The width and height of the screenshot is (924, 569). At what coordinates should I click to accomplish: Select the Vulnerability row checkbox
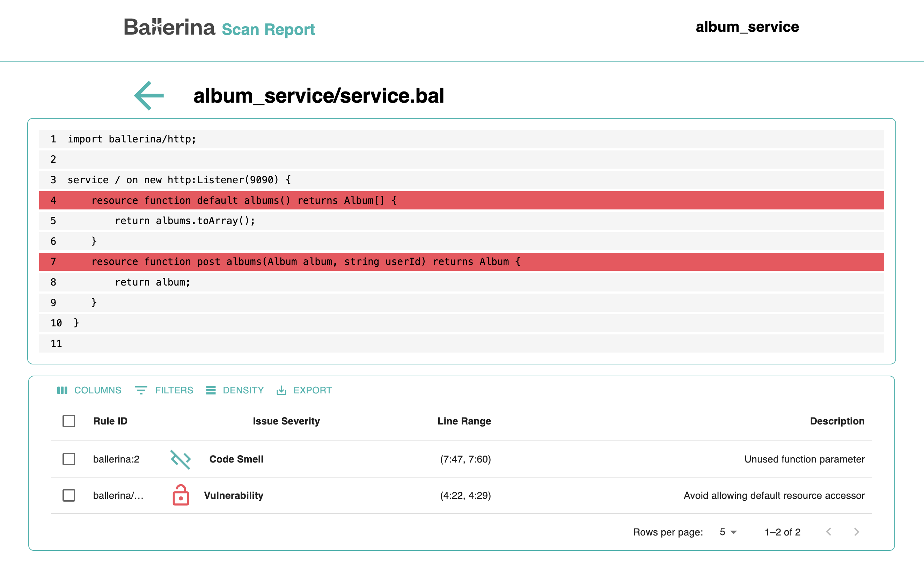(69, 495)
